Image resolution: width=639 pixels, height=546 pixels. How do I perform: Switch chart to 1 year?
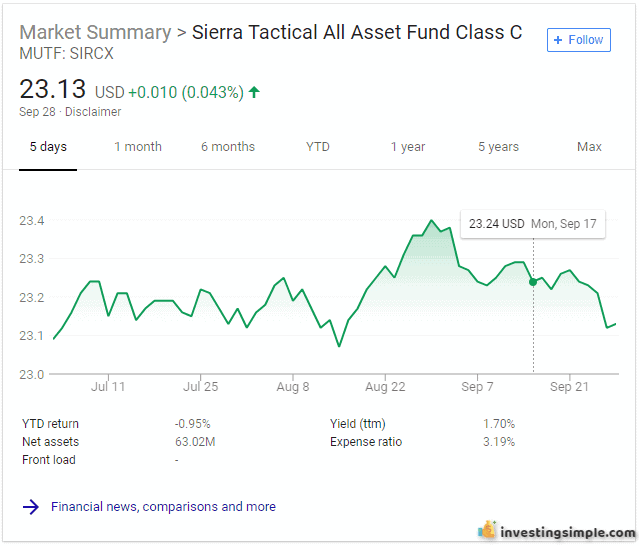pos(408,147)
